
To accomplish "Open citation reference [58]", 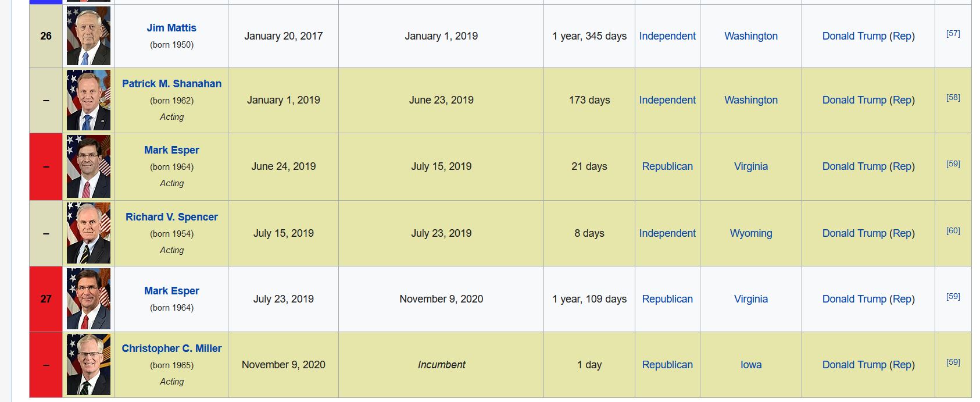I will (953, 98).
